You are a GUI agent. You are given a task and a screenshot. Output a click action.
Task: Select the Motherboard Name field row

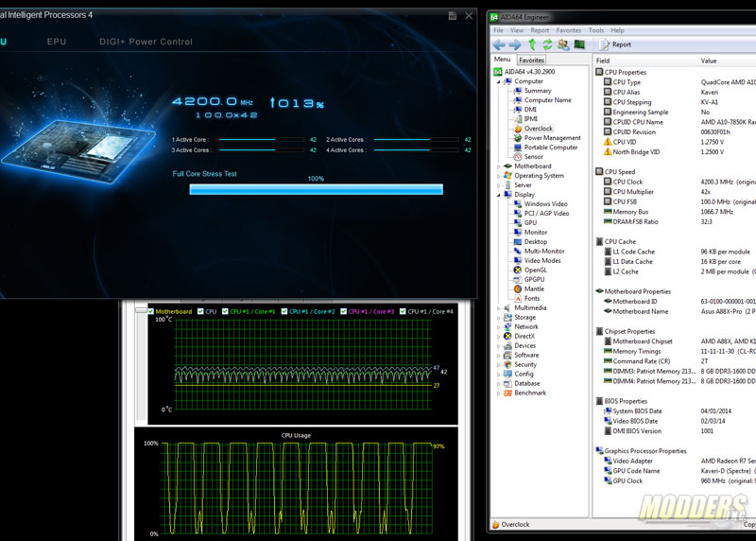[x=679, y=312]
